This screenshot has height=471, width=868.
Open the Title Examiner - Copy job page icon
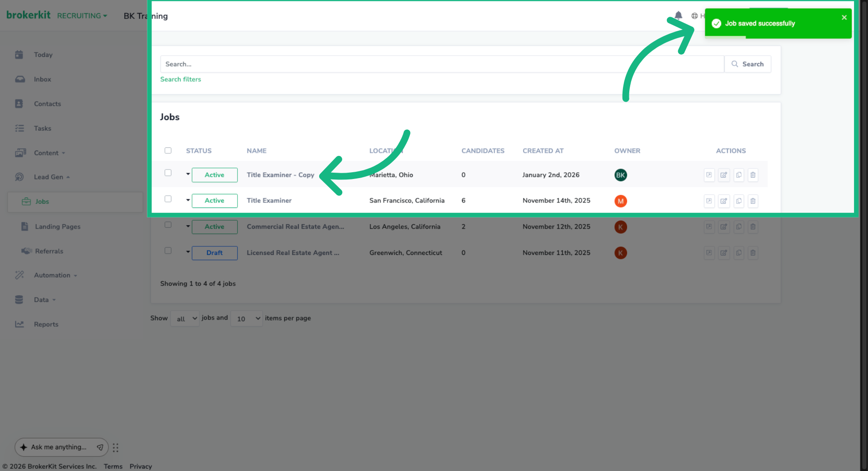709,175
